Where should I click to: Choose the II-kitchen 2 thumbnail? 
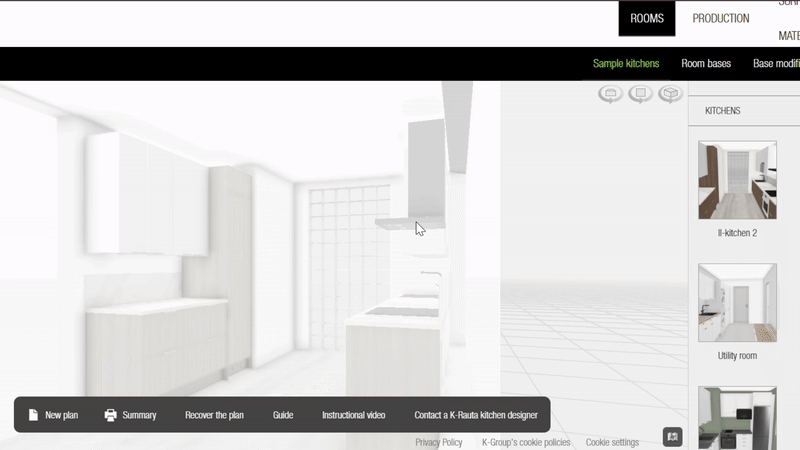[737, 180]
